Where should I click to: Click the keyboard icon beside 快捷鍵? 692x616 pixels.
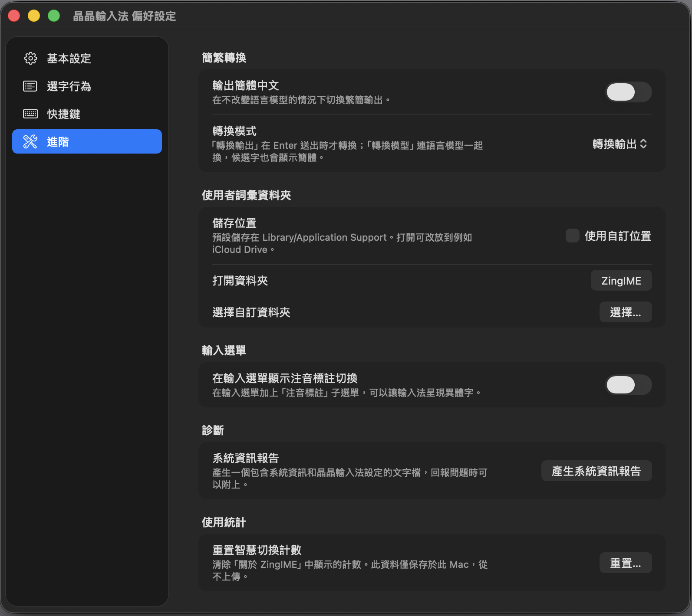30,114
